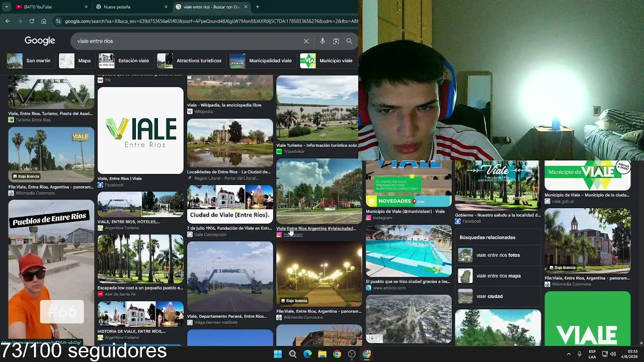Open network settings from tray
The width and height of the screenshot is (644, 362).
coord(605,354)
